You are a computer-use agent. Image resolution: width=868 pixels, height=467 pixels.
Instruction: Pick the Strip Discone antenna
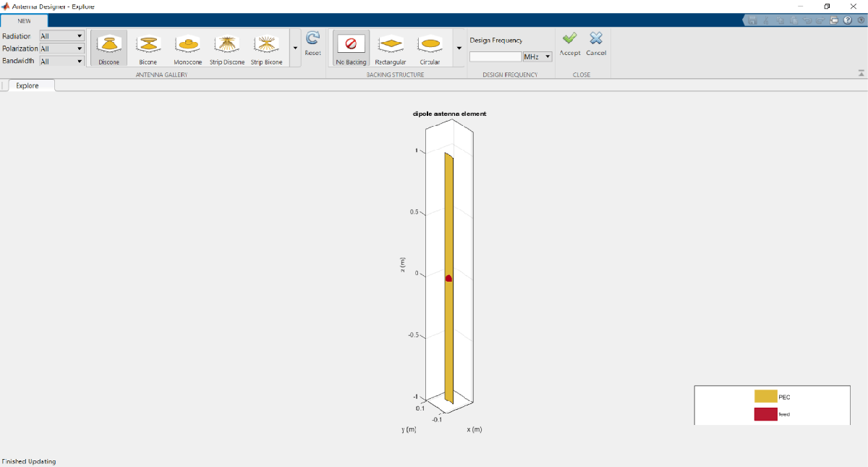point(227,49)
